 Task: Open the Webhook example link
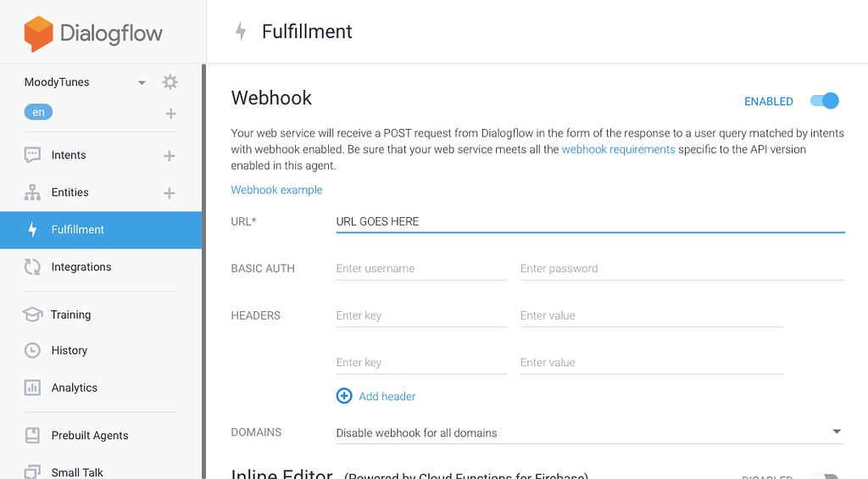(x=276, y=190)
